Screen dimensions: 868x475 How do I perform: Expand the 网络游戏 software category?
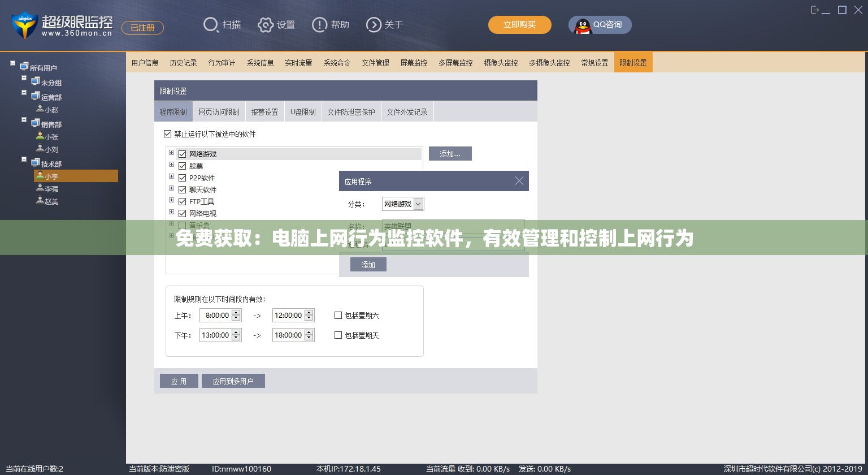tap(172, 153)
